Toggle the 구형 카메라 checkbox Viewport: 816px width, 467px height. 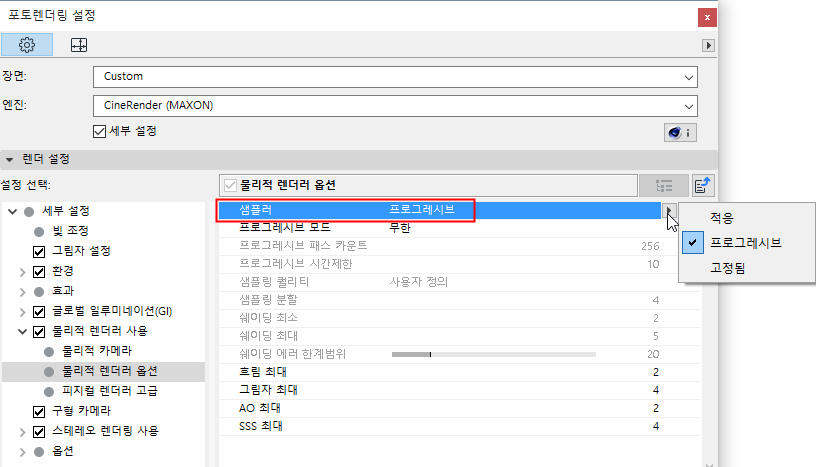[x=39, y=411]
